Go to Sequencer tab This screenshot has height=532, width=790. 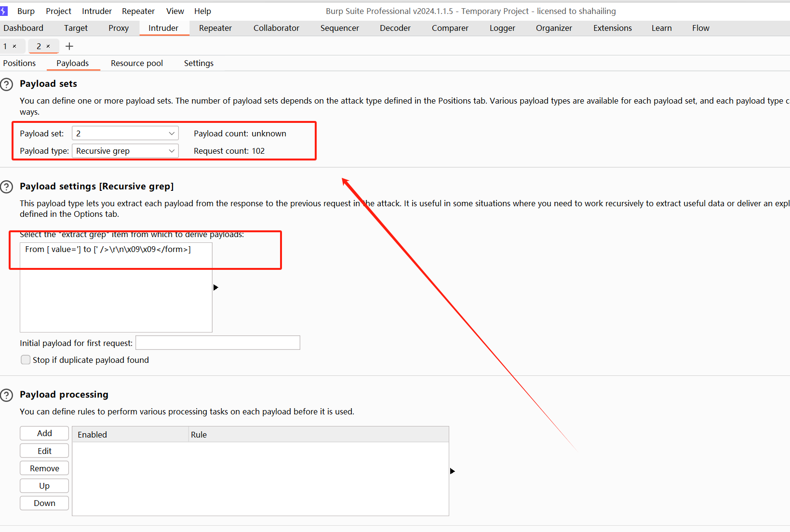(x=340, y=28)
